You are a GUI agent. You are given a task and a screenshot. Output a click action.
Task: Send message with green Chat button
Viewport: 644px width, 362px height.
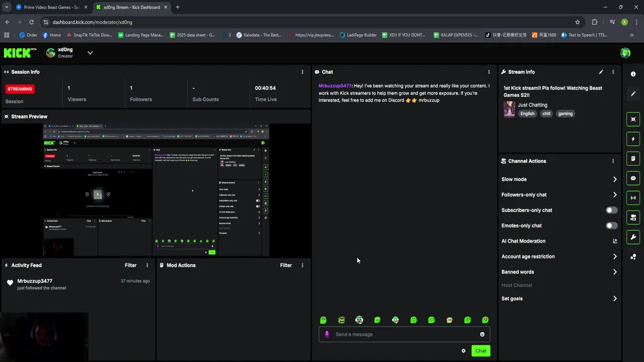coord(480,351)
